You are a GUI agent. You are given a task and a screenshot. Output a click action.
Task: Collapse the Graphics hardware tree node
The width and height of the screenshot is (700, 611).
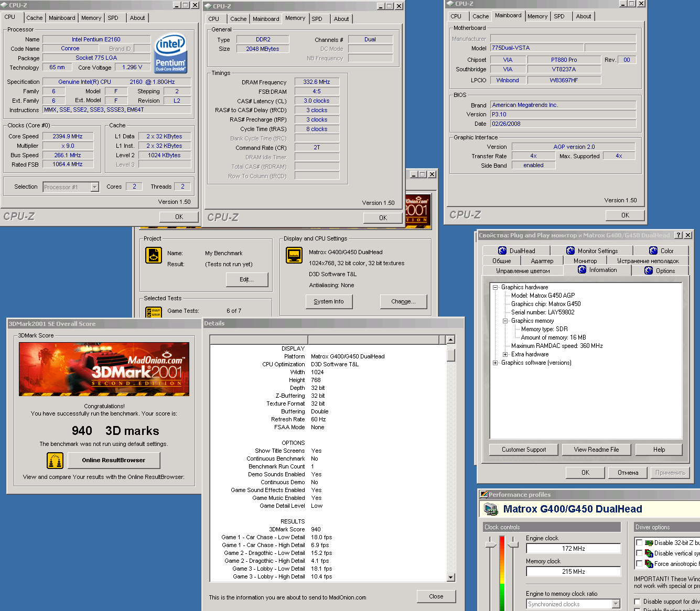click(x=495, y=287)
